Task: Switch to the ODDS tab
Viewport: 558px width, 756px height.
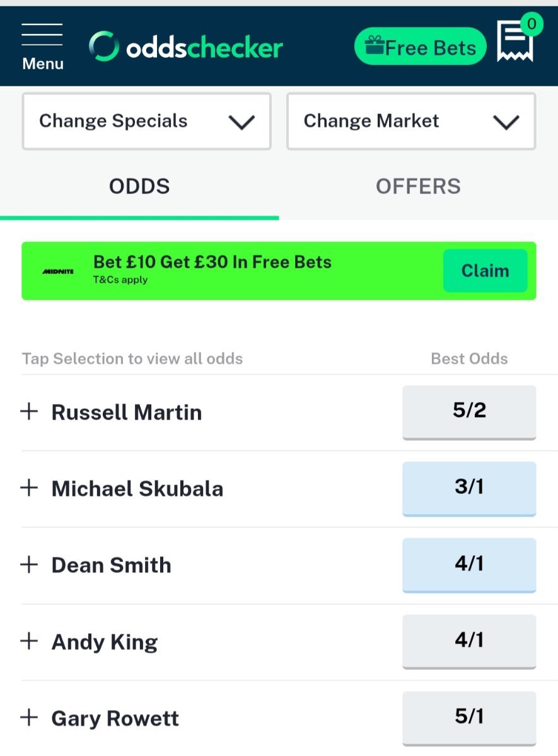Action: coord(139,186)
